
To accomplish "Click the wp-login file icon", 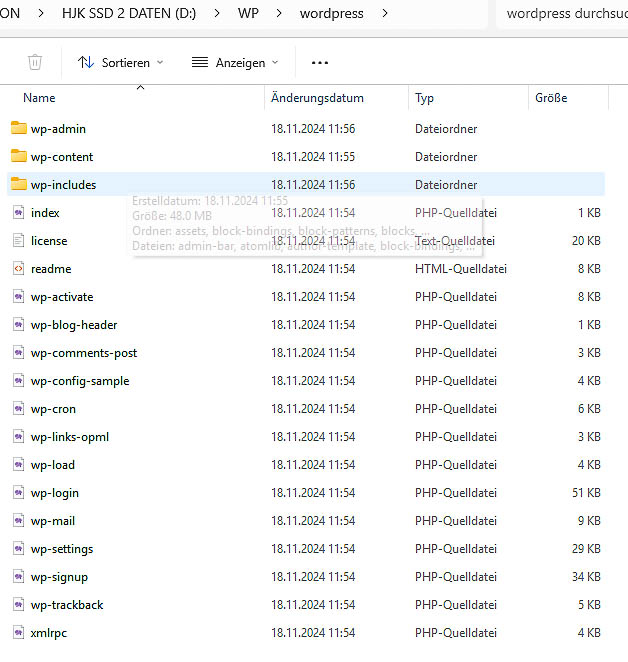I will click(x=19, y=493).
